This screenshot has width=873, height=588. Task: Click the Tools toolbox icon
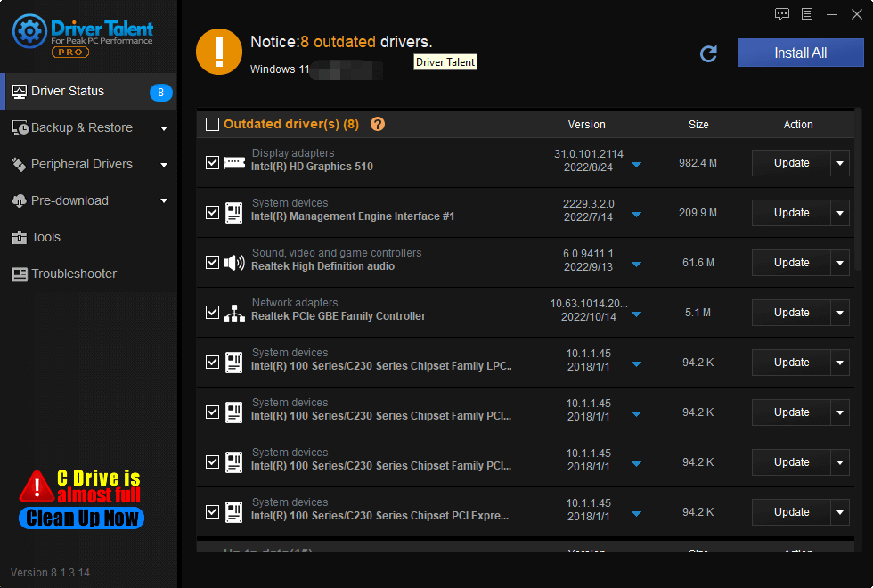click(19, 238)
